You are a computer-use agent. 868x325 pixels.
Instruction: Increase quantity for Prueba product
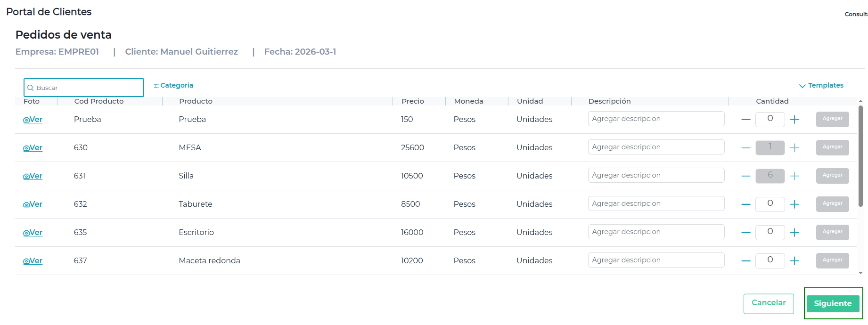click(794, 120)
